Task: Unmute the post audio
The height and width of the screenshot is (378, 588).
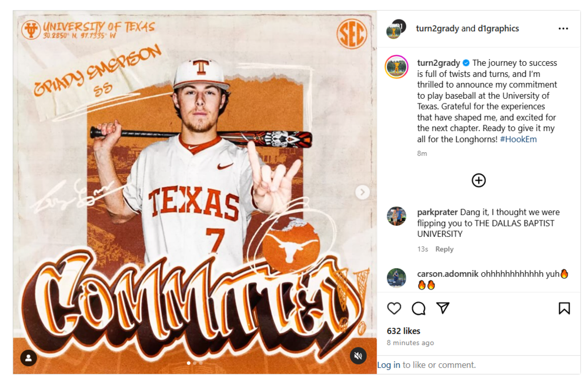Action: tap(358, 356)
